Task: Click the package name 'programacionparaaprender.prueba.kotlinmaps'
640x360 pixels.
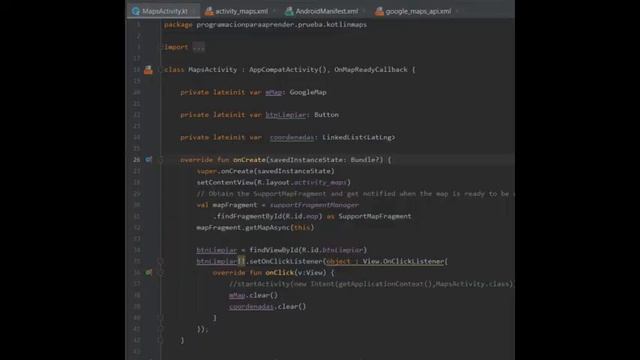Action: (282, 24)
